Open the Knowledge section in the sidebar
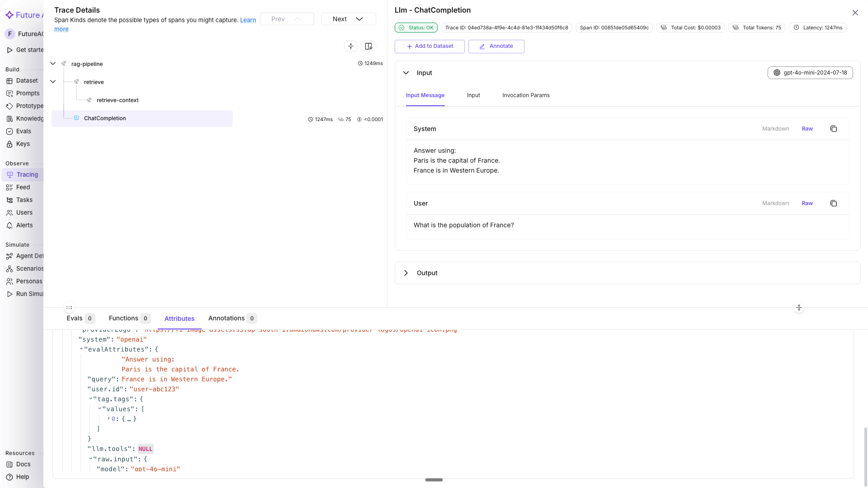Image resolution: width=868 pixels, height=488 pixels. pyautogui.click(x=30, y=118)
